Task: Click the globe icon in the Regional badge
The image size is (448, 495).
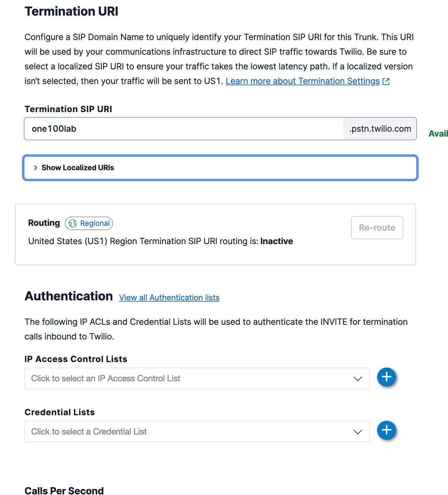Action: (73, 223)
